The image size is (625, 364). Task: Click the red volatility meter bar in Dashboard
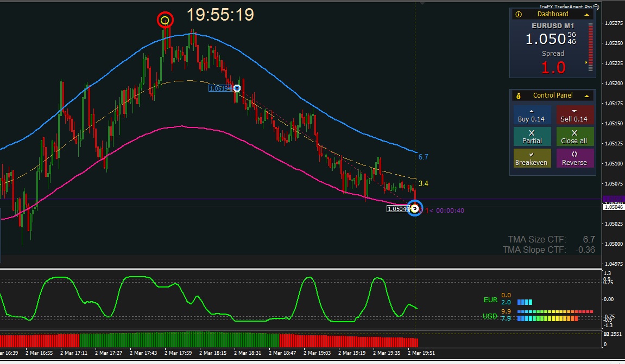point(591,47)
